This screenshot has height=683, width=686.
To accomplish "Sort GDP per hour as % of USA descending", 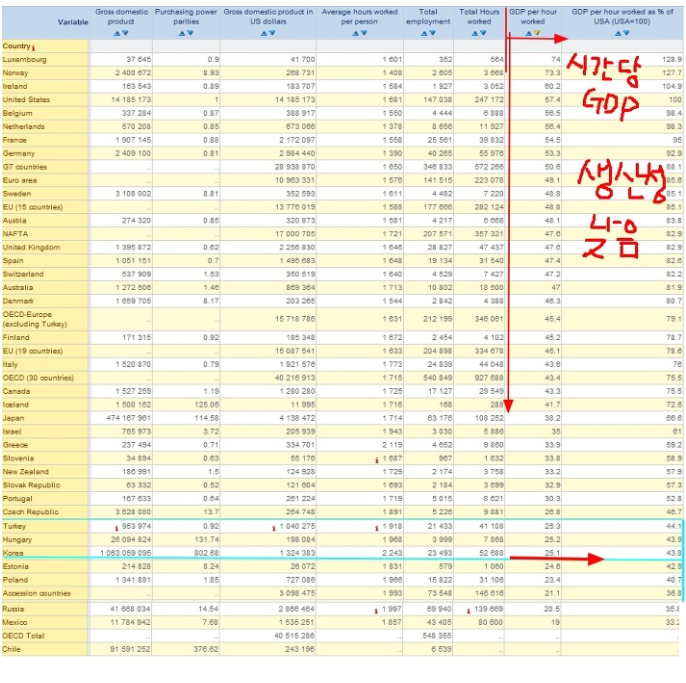I will pos(626,33).
